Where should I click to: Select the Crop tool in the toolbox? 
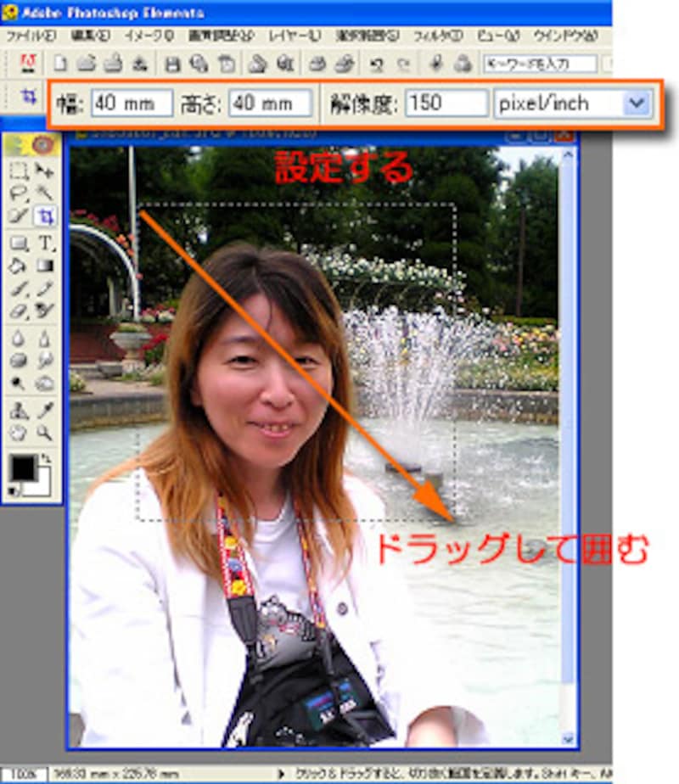(45, 216)
